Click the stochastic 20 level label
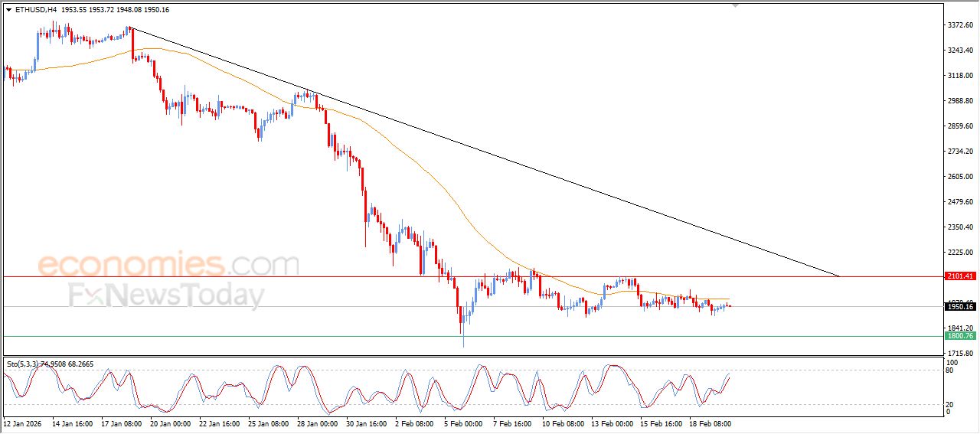This screenshot has width=980, height=434. (x=950, y=403)
